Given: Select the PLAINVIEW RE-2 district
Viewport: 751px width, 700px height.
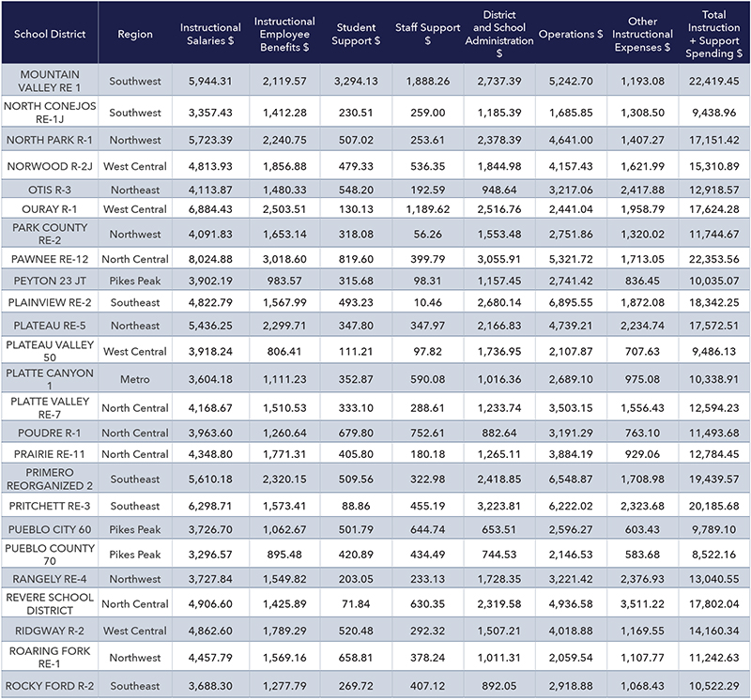Looking at the screenshot, I should (50, 302).
